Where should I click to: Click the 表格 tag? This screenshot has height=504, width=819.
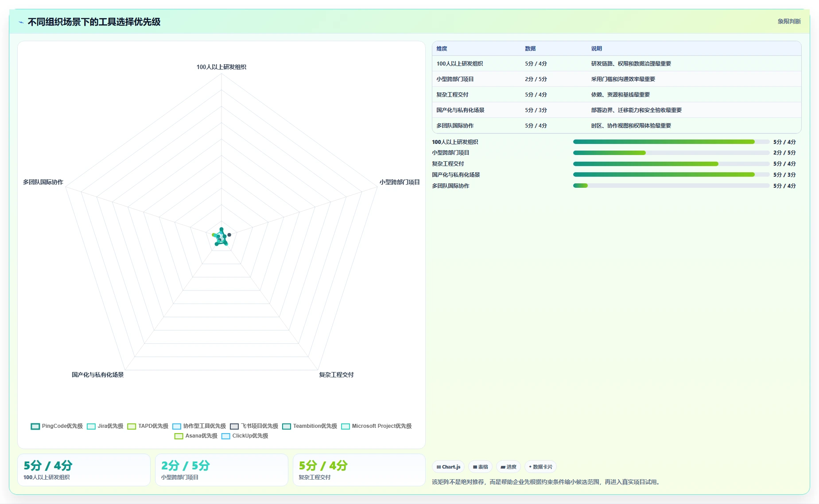[x=480, y=467]
